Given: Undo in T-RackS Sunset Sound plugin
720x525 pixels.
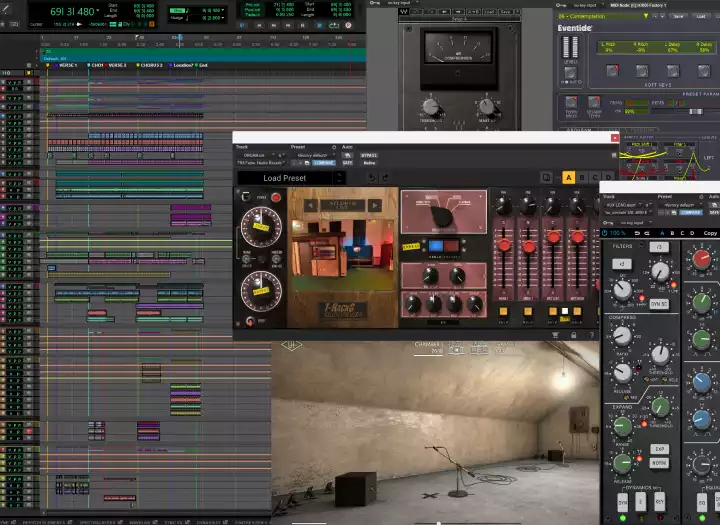Looking at the screenshot, I should [371, 178].
